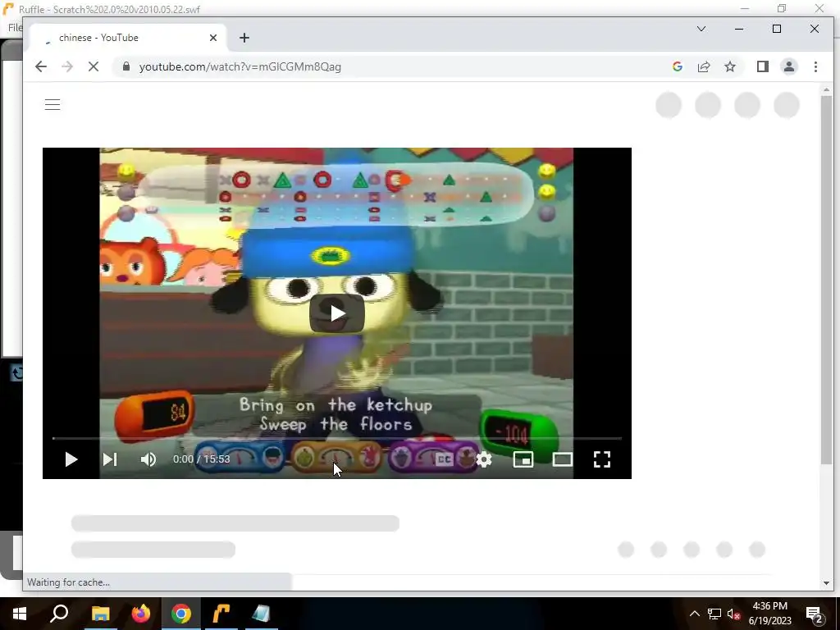Click the 0:00 / 15:53 time display
Viewport: 840px width, 630px height.
(202, 459)
